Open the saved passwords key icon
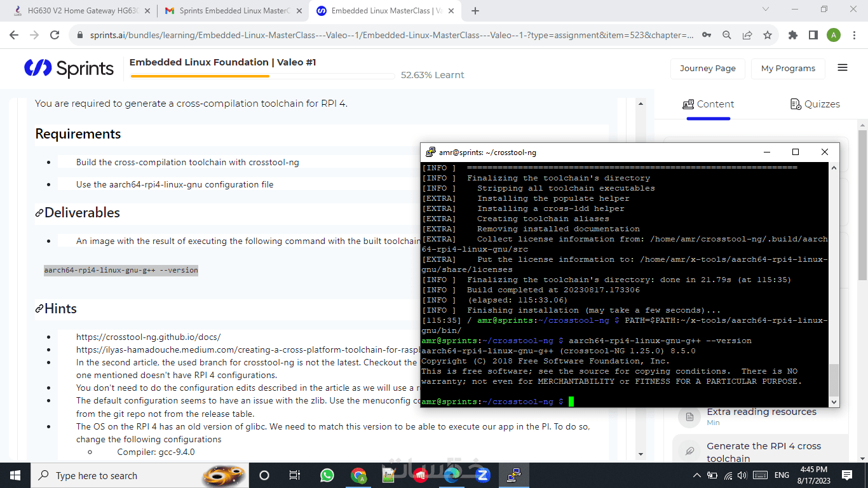 tap(707, 36)
